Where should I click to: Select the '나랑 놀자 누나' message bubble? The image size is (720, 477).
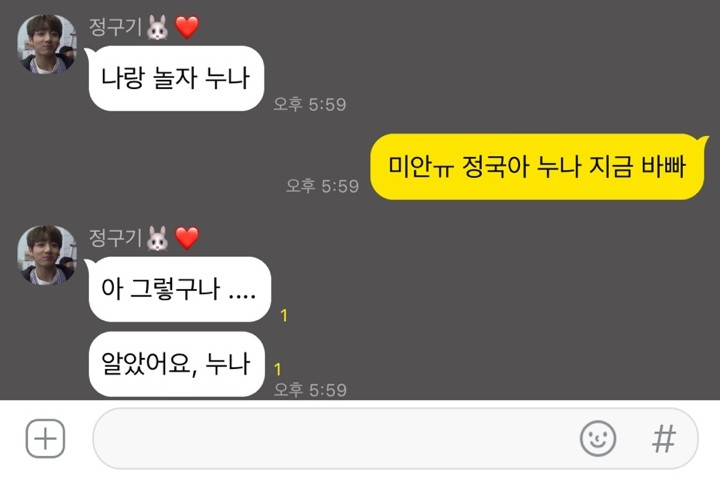click(176, 78)
